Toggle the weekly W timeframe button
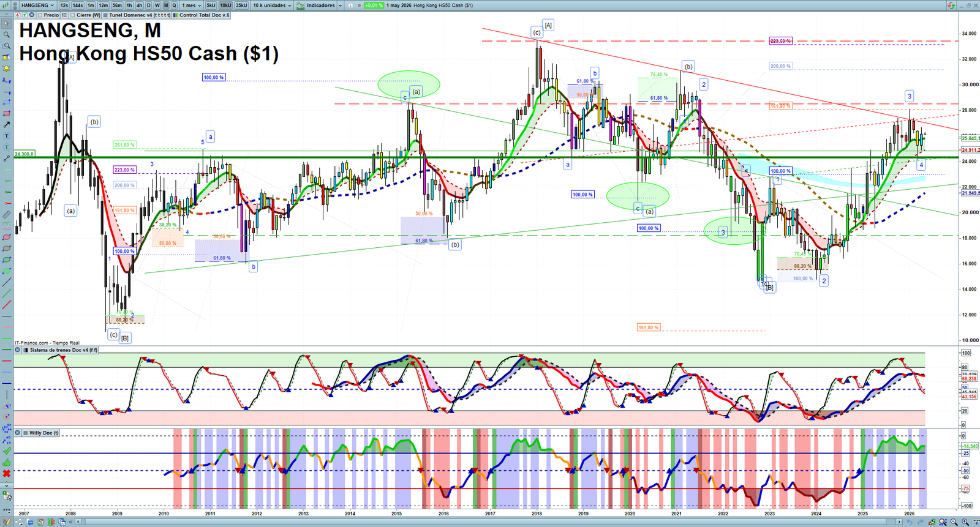This screenshot has height=527, width=980. 157,5
